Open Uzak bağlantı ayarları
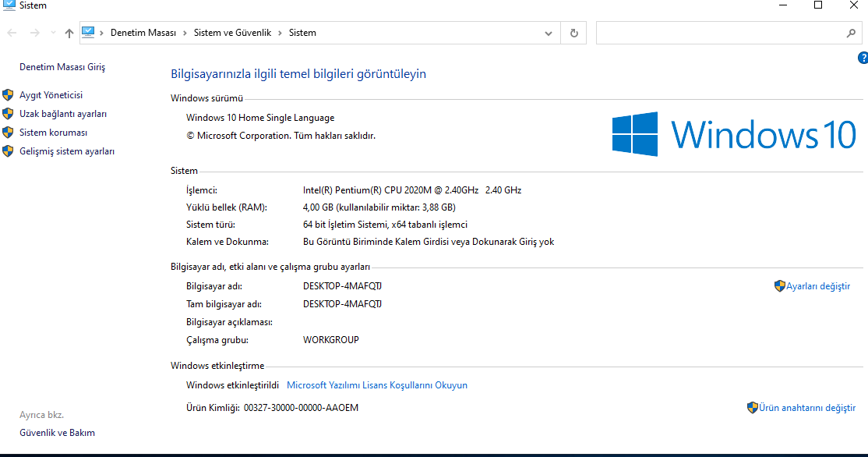The height and width of the screenshot is (457, 868). 63,114
